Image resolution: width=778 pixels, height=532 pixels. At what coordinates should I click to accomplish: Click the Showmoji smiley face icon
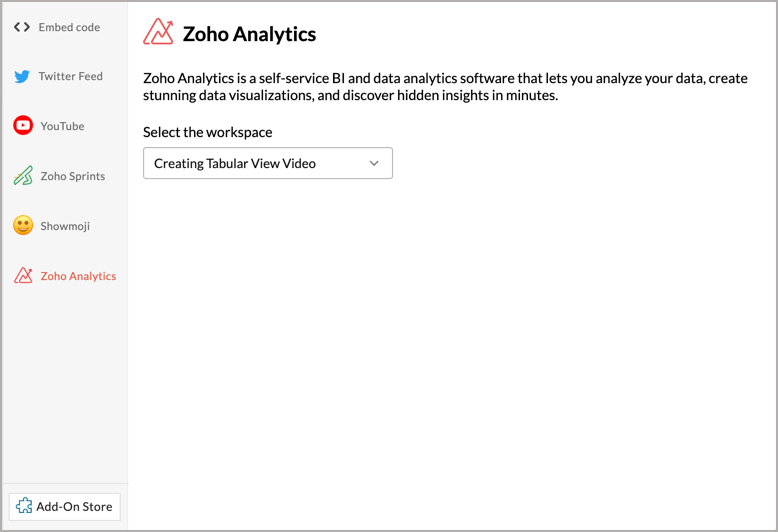tap(23, 225)
